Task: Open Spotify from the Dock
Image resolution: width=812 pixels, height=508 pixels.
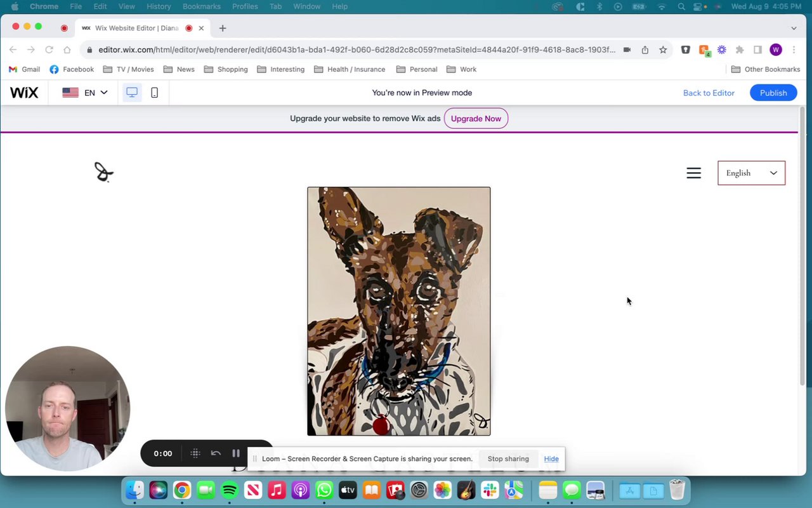Action: tap(230, 490)
